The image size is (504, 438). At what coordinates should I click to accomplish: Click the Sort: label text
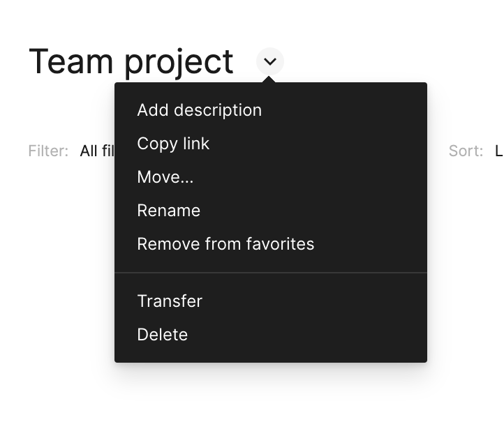(466, 151)
